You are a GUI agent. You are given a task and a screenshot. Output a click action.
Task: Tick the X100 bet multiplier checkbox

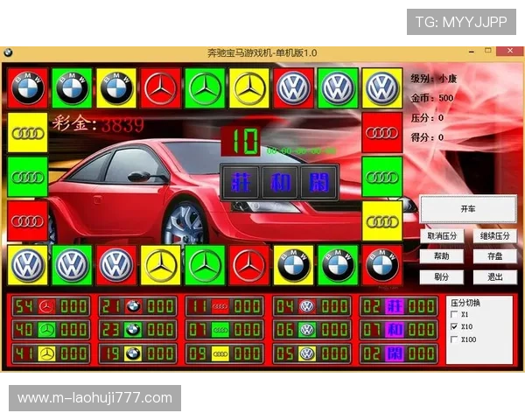click(x=453, y=339)
